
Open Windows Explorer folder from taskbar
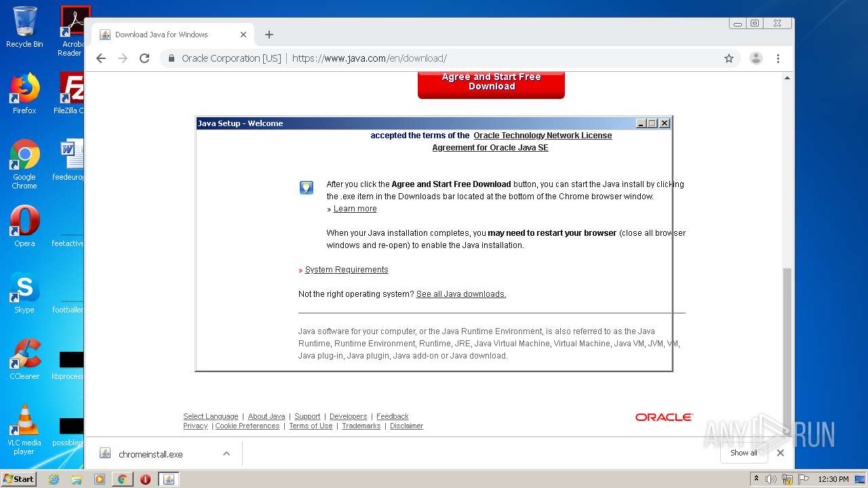[77, 479]
